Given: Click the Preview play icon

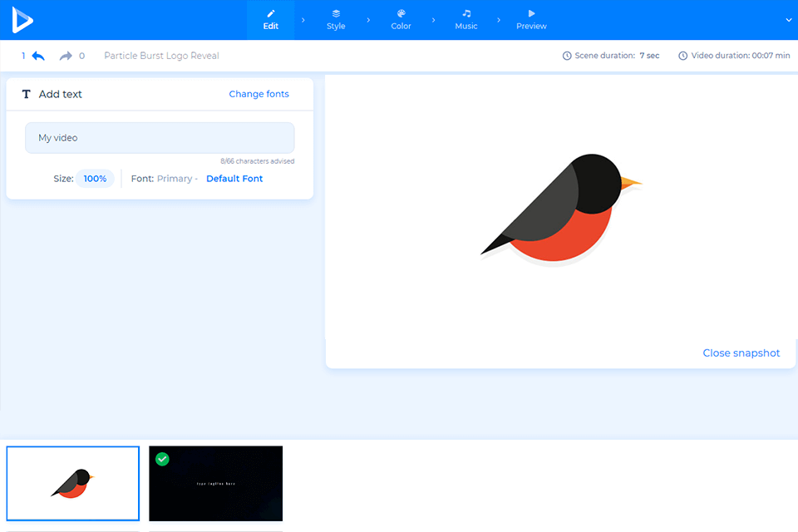Looking at the screenshot, I should pos(530,13).
